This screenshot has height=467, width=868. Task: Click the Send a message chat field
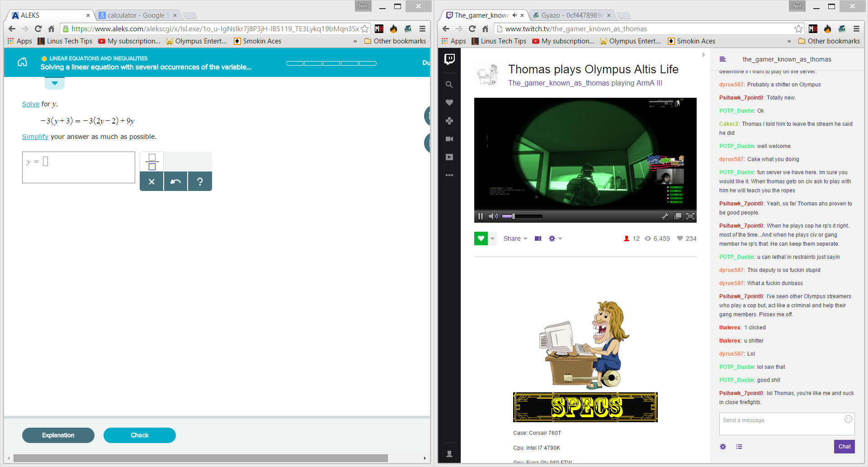[787, 424]
